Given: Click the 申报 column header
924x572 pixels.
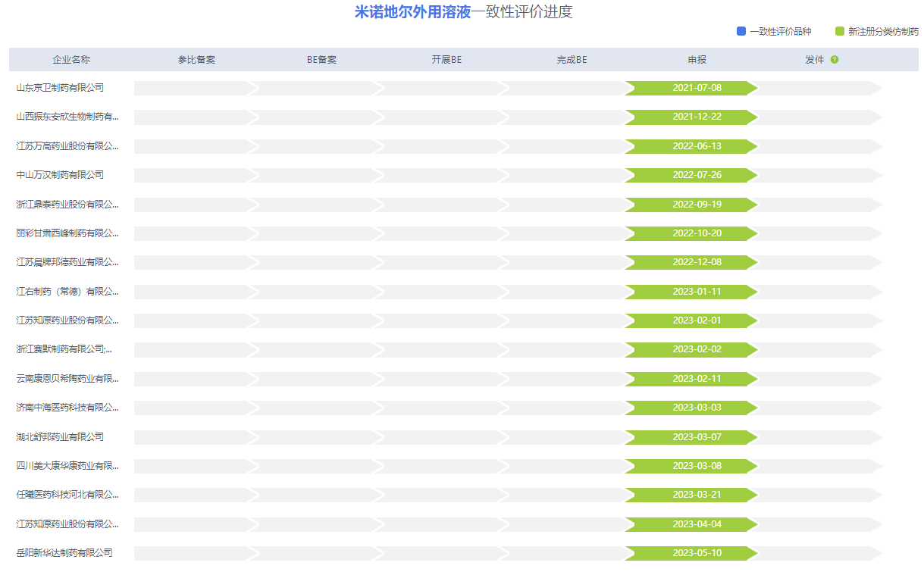Looking at the screenshot, I should tap(697, 60).
